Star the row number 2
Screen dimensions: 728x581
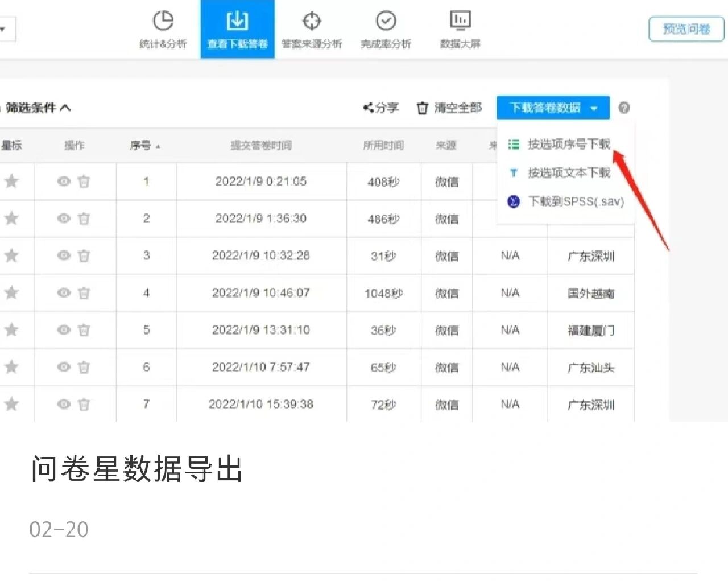click(11, 218)
